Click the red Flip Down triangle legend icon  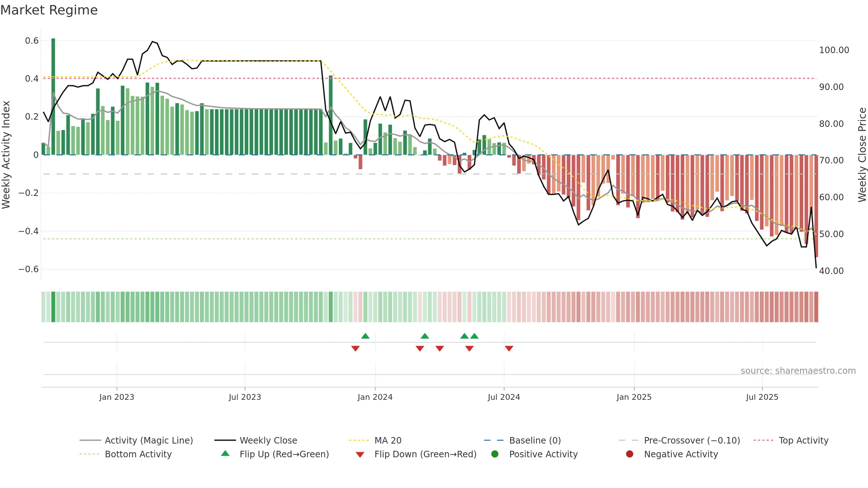coord(360,455)
